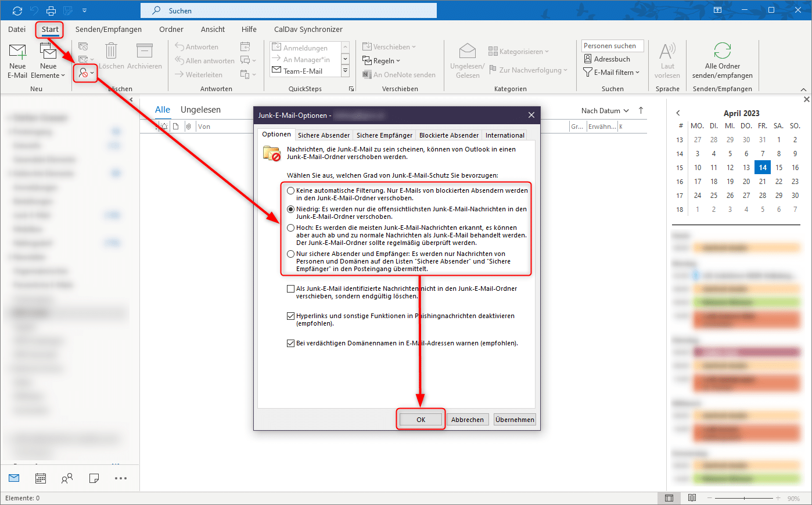Viewport: 812px width, 505px height.
Task: Click the Neue E-Mail icon
Action: (x=17, y=58)
